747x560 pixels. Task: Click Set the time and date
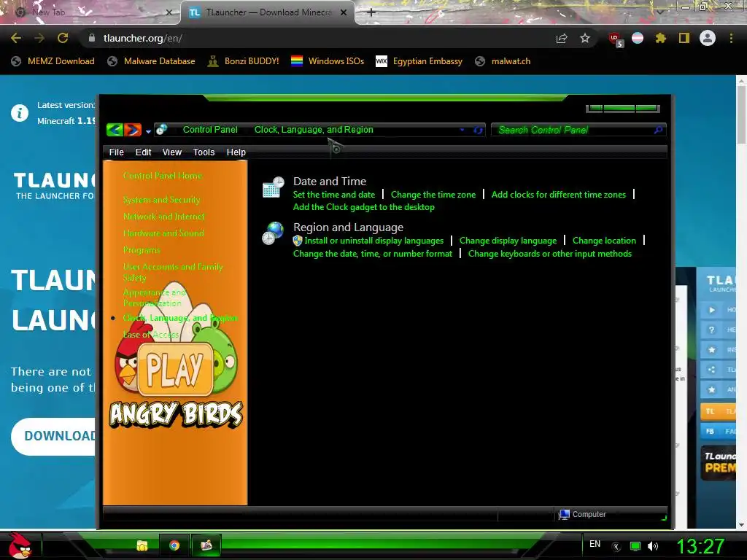334,194
